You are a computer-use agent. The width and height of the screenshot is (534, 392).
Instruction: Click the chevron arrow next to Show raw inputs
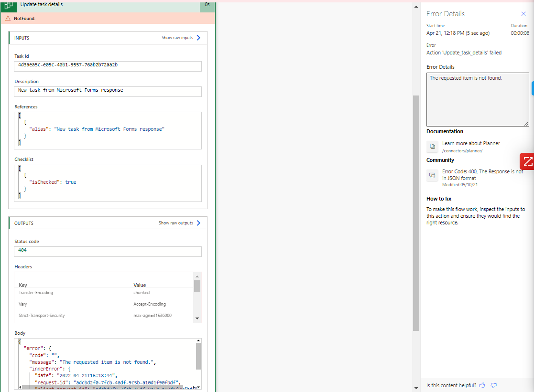(x=199, y=38)
